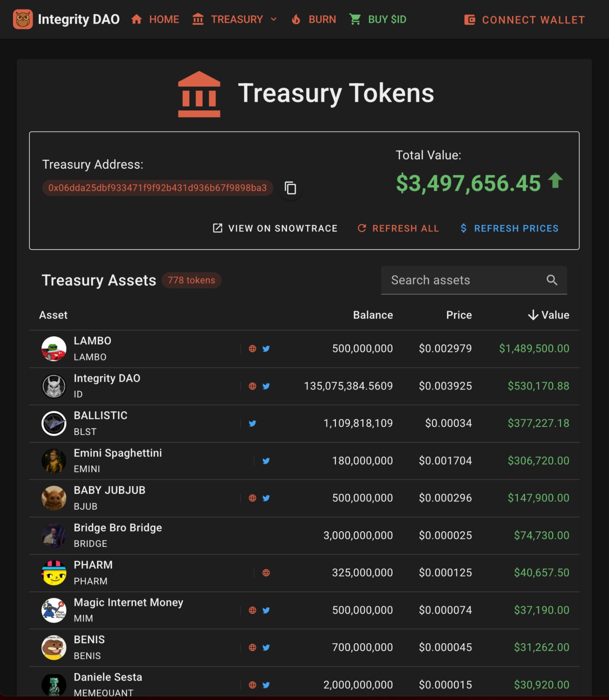Viewport: 609px width, 700px height.
Task: Go to the Home menu item
Action: tap(155, 19)
